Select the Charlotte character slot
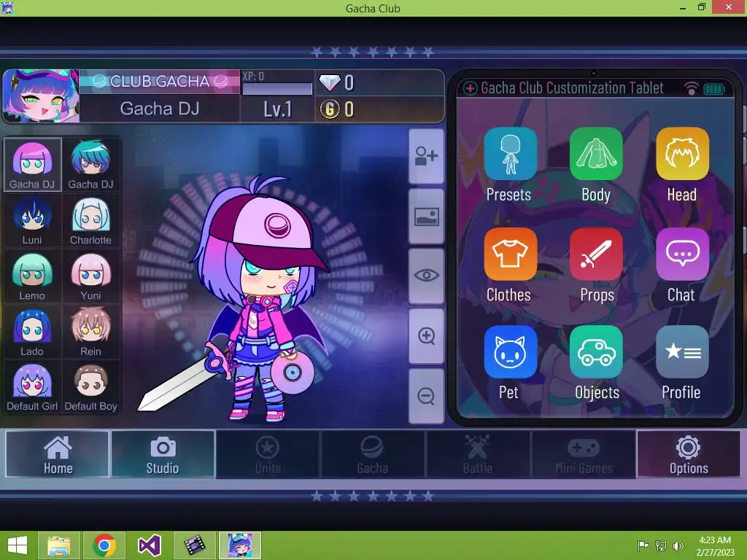 (x=91, y=220)
